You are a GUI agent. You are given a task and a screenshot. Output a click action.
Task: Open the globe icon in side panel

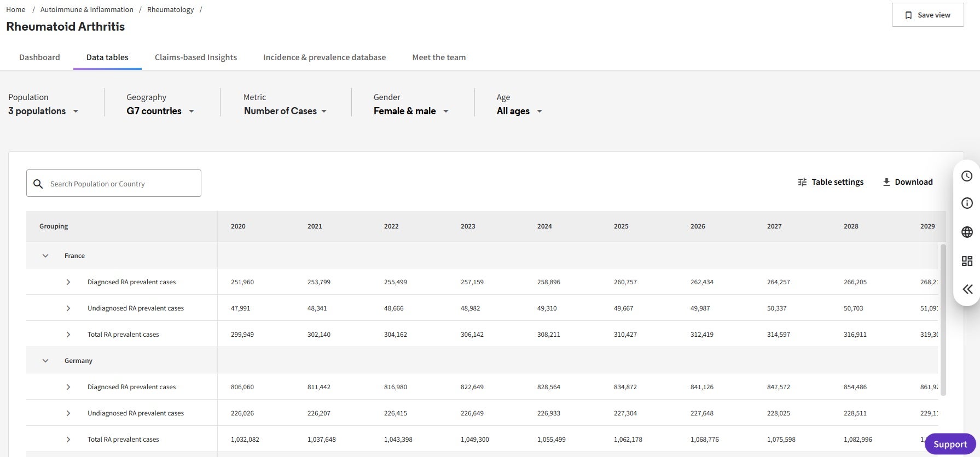(x=967, y=232)
